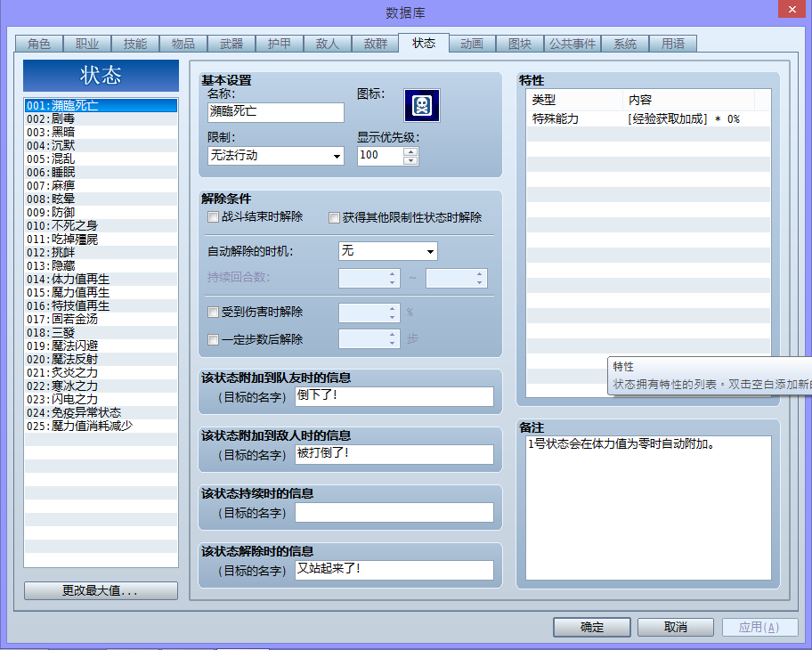Select state 024:免疫异常状态
The width and height of the screenshot is (812, 650).
pos(101,413)
